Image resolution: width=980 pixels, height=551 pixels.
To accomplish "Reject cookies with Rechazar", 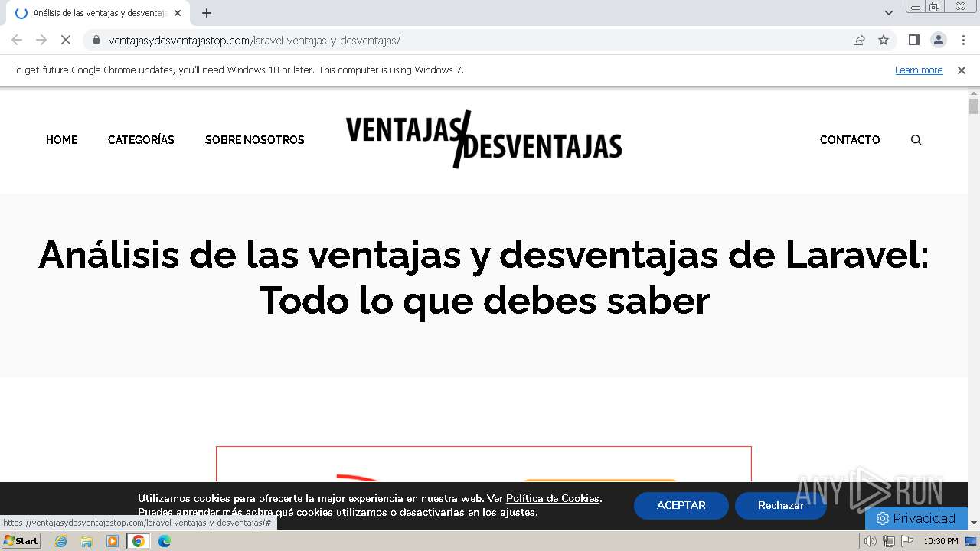I will 781,505.
